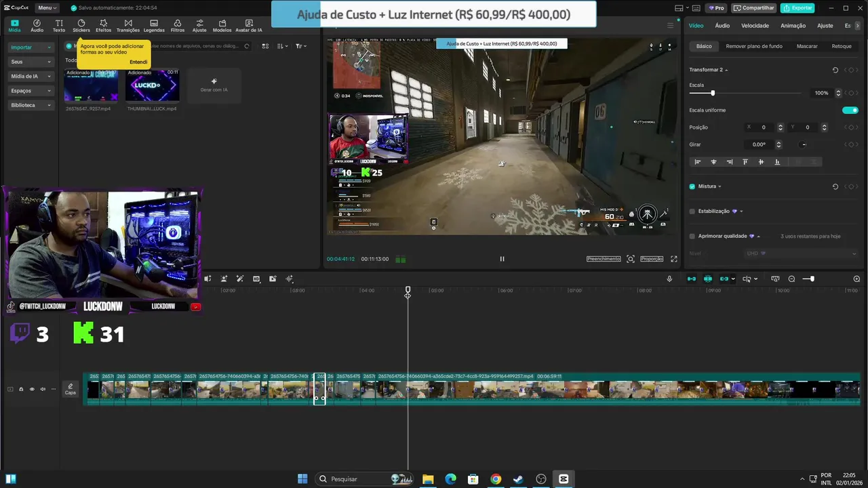Click the microphone voiceover record icon
This screenshot has width=868, height=488.
click(x=669, y=279)
